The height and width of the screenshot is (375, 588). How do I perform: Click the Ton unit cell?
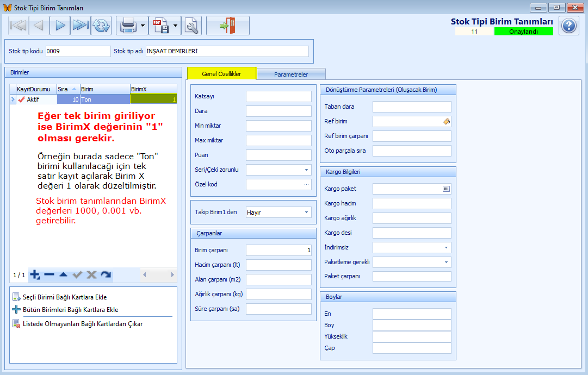click(105, 99)
